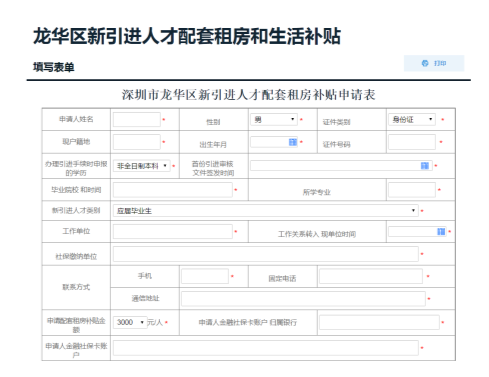Focus the 金融社保卡账户归属银行 input field
This screenshot has height=377, width=489.
point(379,322)
